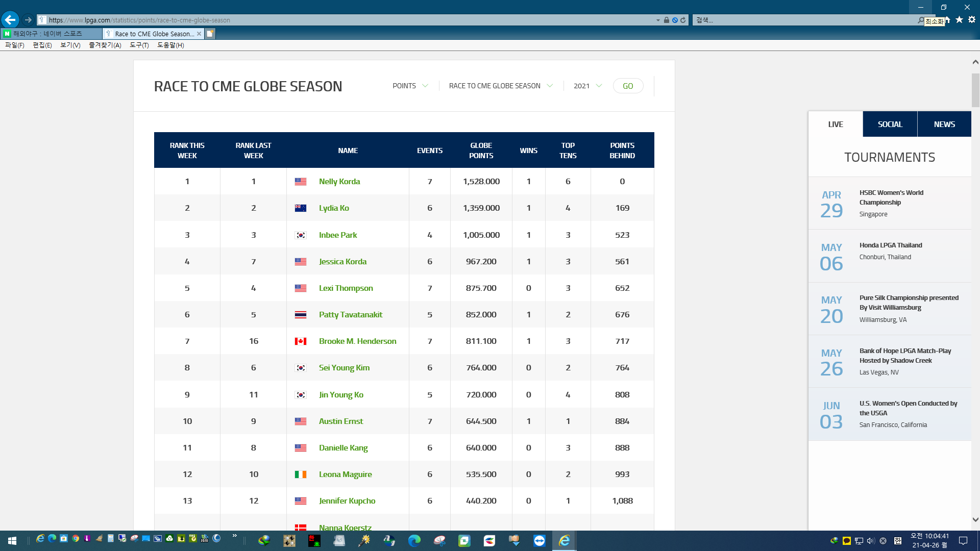The image size is (980, 551).
Task: Go forward with the browser forward arrow
Action: point(28,20)
